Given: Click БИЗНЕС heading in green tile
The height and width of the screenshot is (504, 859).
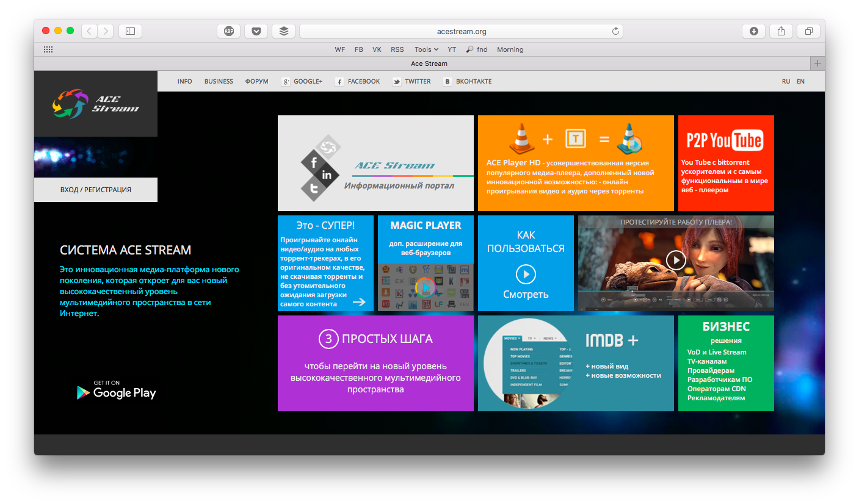Looking at the screenshot, I should point(726,326).
